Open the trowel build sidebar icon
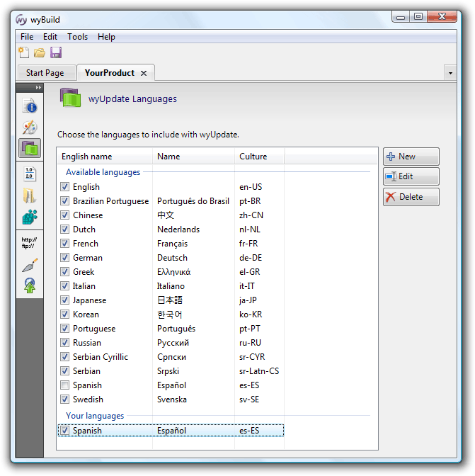The height and width of the screenshot is (476, 475). coord(30,265)
